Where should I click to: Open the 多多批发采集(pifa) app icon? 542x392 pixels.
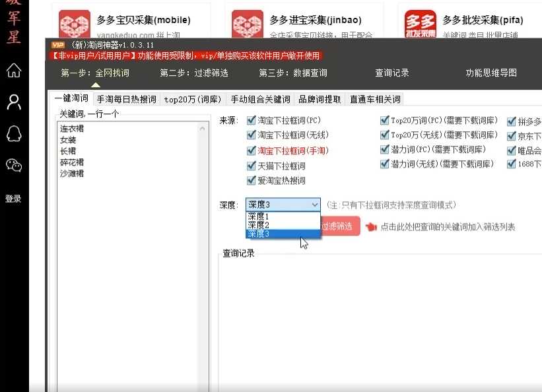420,24
